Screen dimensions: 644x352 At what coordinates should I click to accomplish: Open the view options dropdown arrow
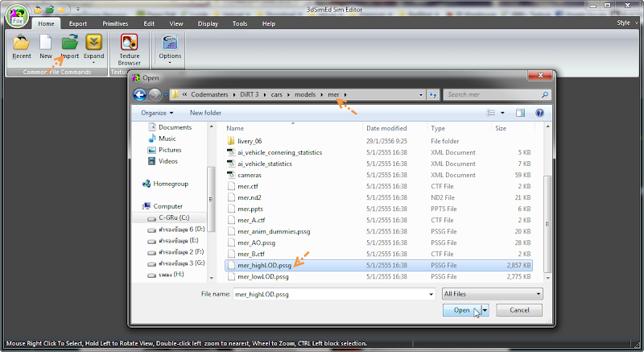coord(502,113)
